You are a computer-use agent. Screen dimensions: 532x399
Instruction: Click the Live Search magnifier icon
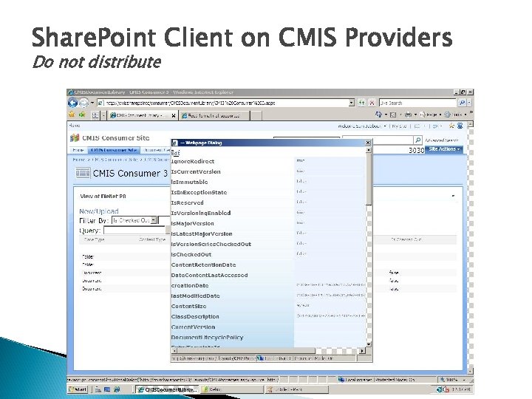462,103
